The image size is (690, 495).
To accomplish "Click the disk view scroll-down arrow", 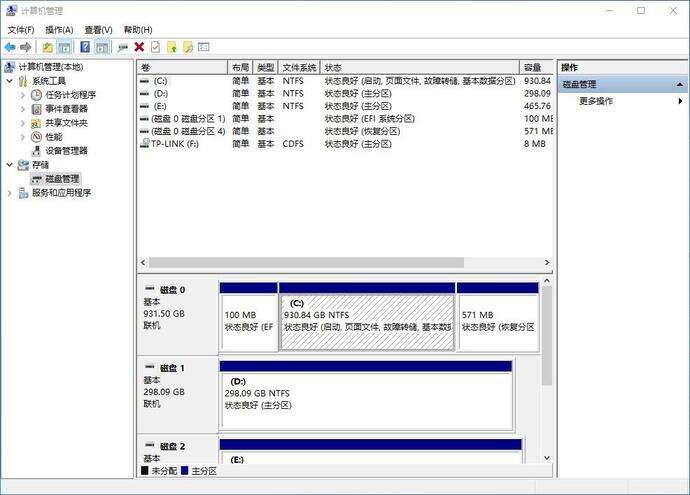I will coord(547,458).
